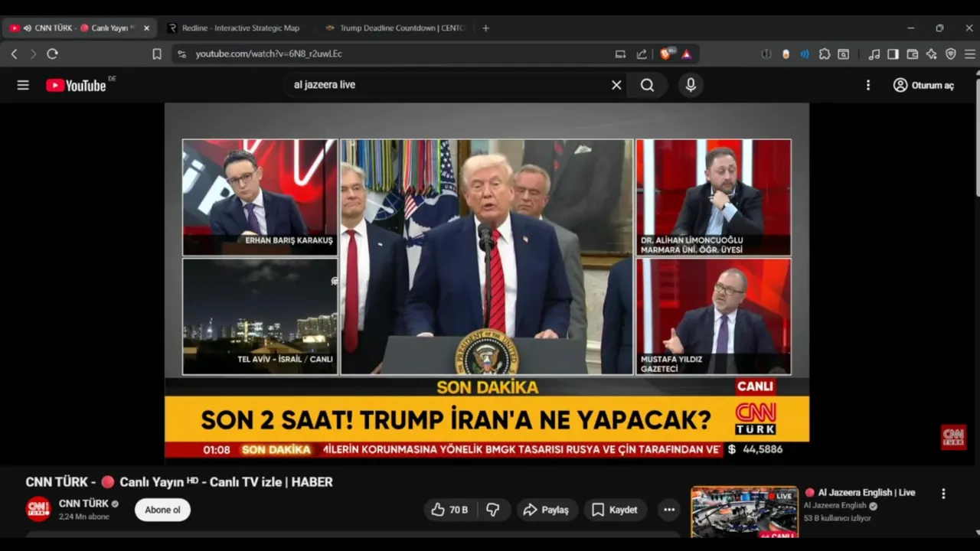Open the Brave Wallet icon
This screenshot has width=980, height=551.
pos(912,54)
